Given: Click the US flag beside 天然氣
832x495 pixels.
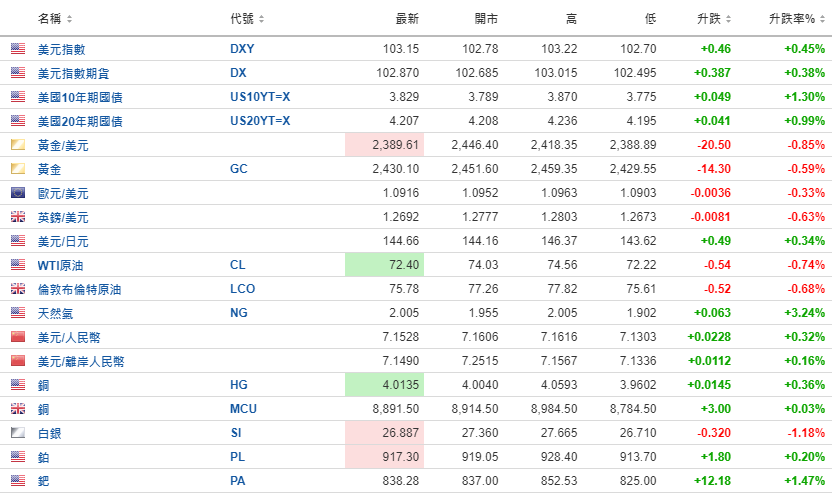Looking at the screenshot, I should click(x=18, y=313).
